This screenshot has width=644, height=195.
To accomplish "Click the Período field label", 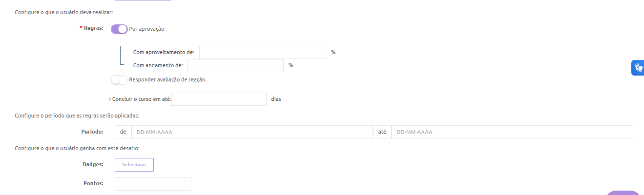I will click(x=92, y=132).
